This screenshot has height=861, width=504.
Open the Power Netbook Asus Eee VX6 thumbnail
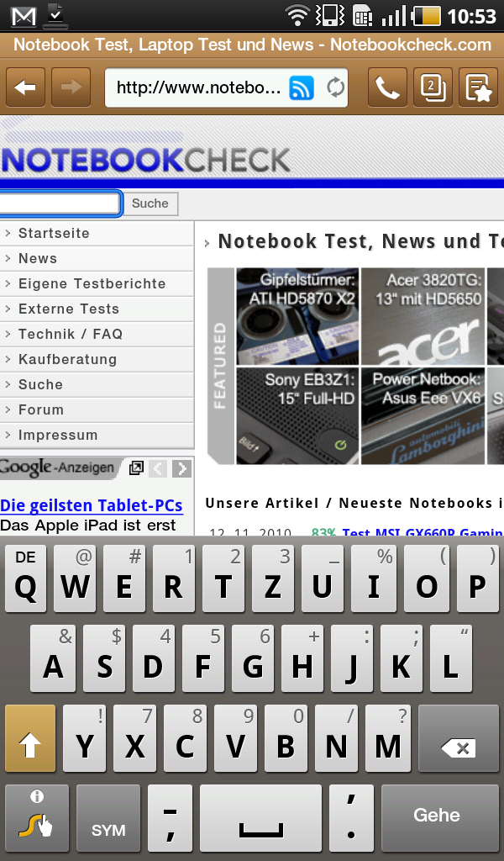(423, 415)
